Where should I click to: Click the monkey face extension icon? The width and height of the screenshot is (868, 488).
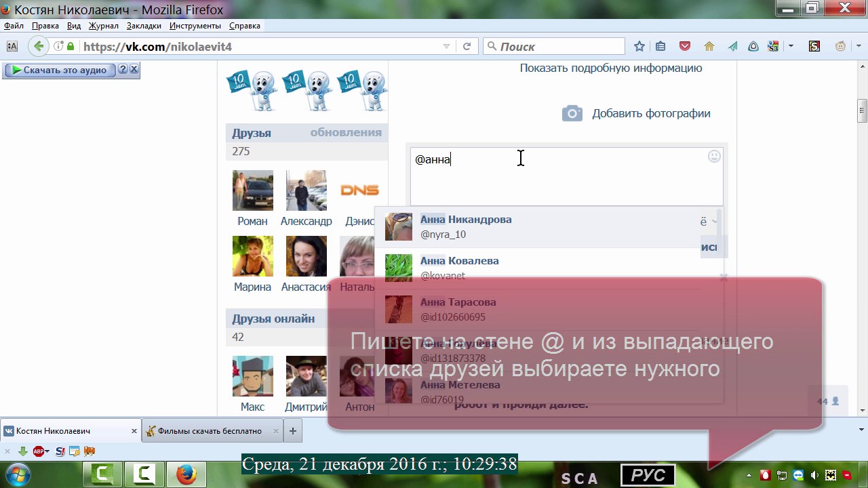pos(841,46)
